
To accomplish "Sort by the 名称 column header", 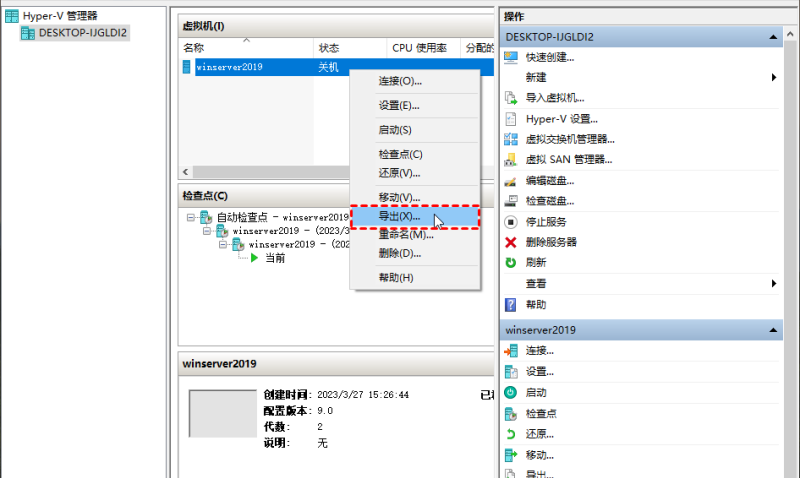I will (x=246, y=48).
